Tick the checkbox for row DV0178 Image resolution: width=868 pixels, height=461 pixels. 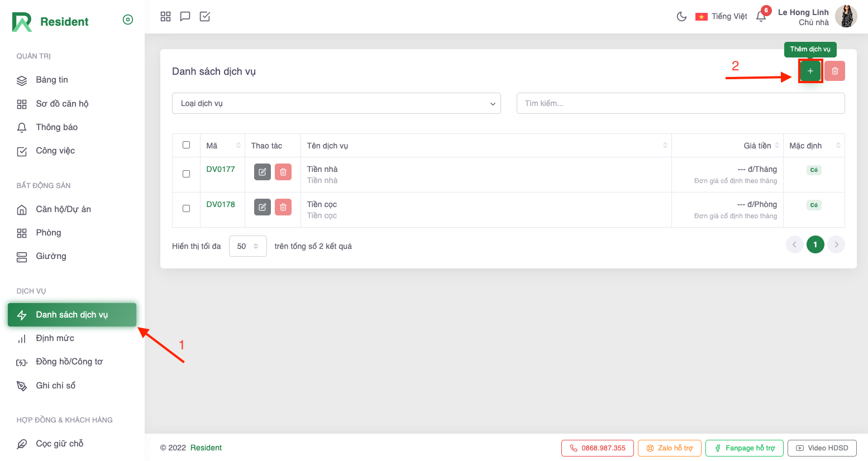pos(187,208)
